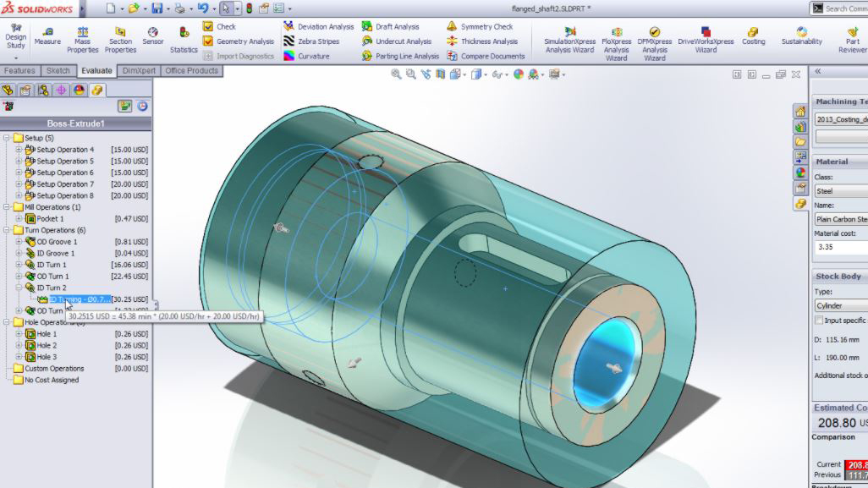Open the Stock Body Type dropdown
868x488 pixels.
tap(841, 305)
